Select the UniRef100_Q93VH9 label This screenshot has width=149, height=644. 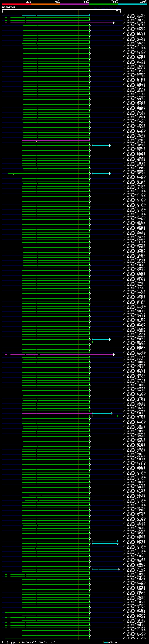pyautogui.click(x=134, y=127)
